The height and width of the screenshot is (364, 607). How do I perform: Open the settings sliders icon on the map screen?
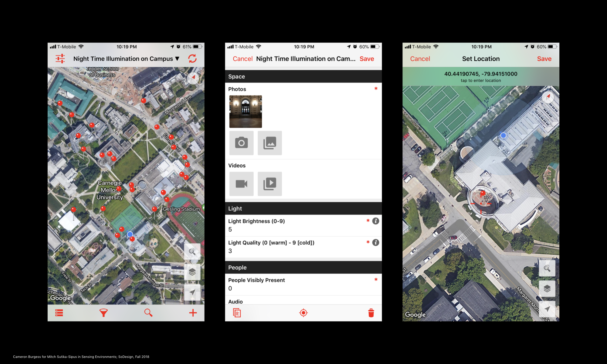[60, 59]
